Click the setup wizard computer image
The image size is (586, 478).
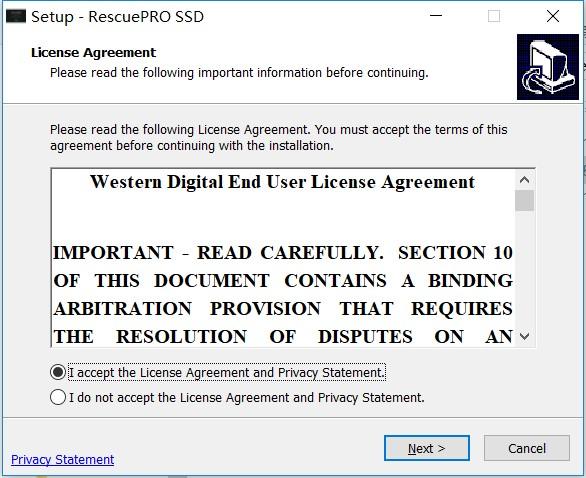click(548, 67)
